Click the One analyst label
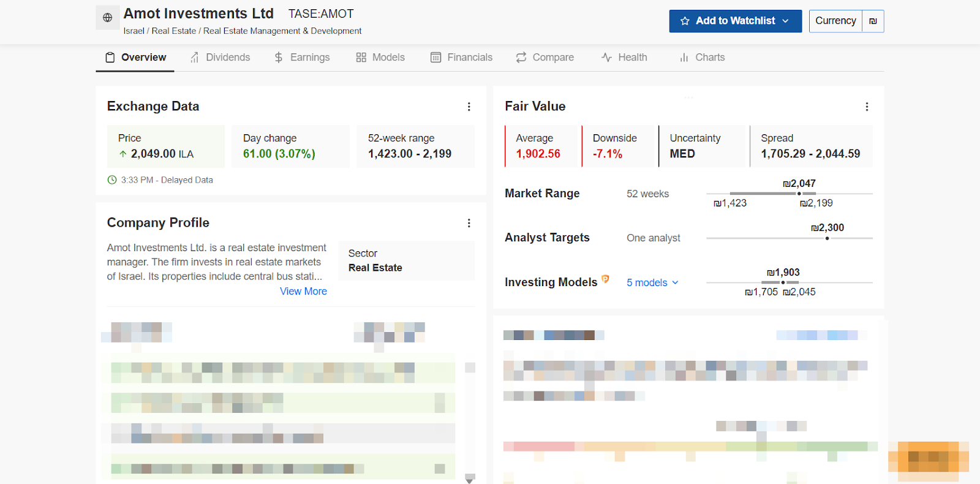980x484 pixels. coord(653,238)
